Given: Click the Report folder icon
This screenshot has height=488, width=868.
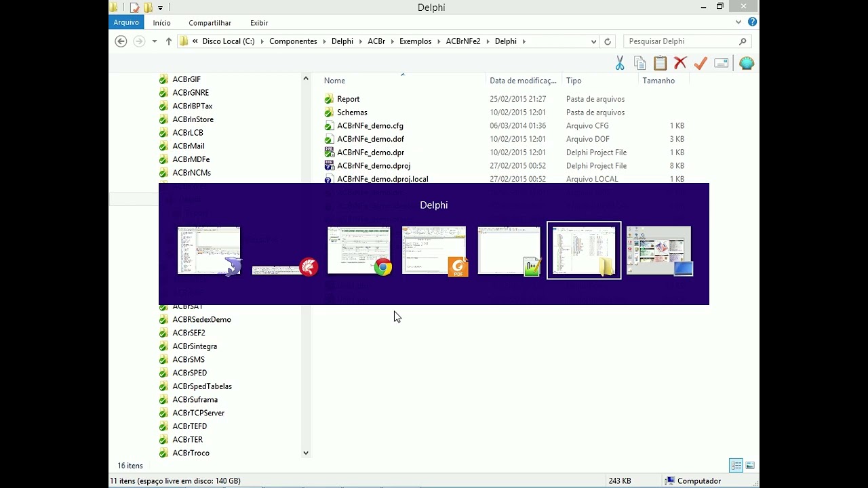Looking at the screenshot, I should pos(329,99).
